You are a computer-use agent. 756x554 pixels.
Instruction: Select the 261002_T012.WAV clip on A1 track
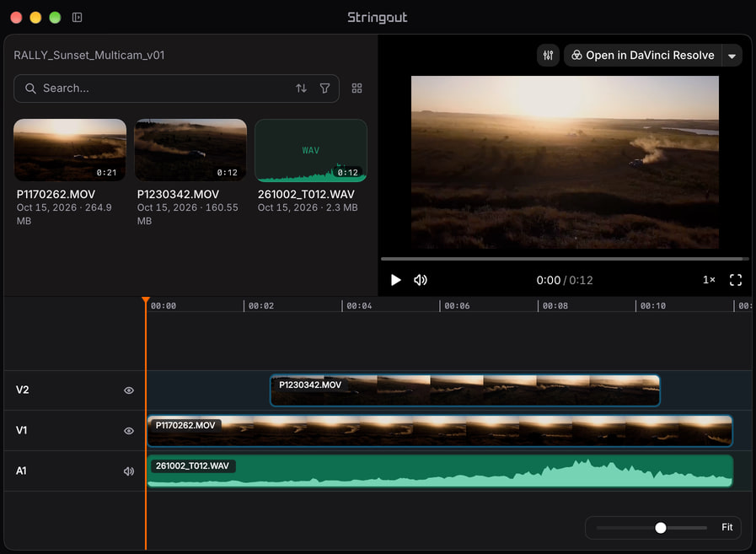tap(440, 471)
